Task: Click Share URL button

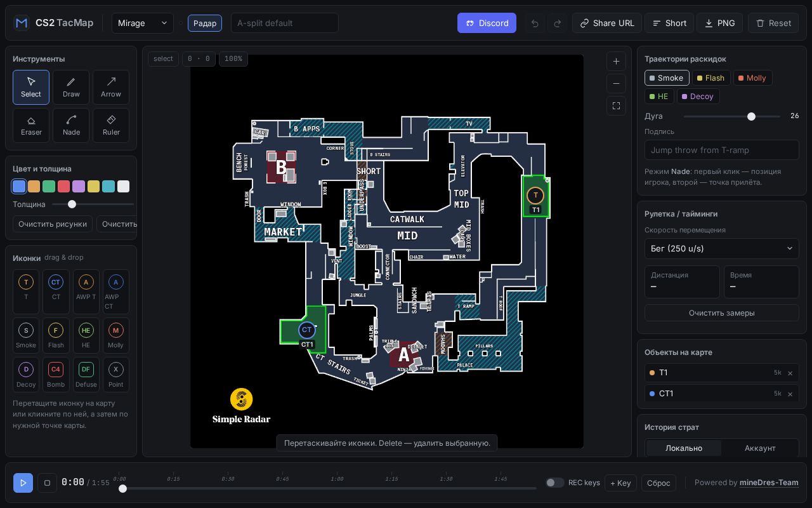Action: pyautogui.click(x=607, y=23)
